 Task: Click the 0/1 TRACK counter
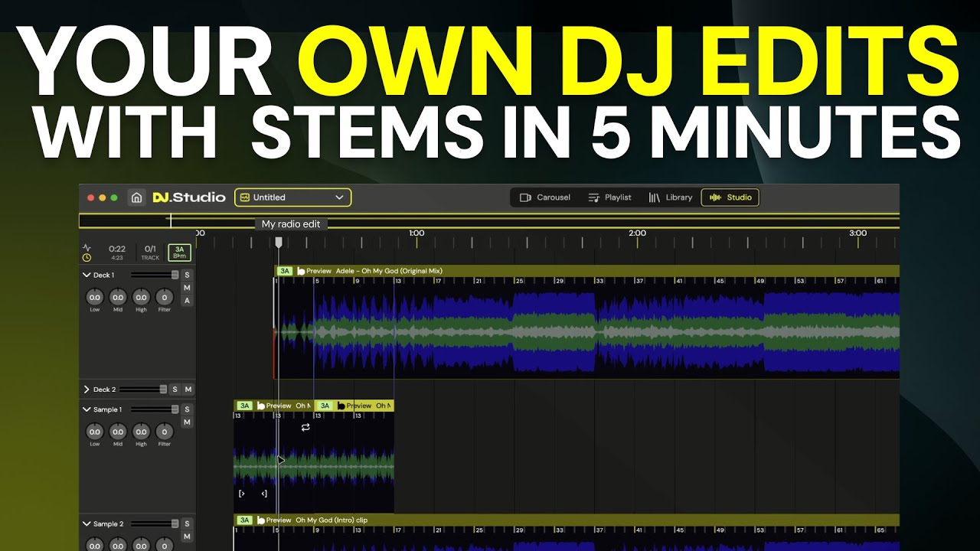coord(150,253)
